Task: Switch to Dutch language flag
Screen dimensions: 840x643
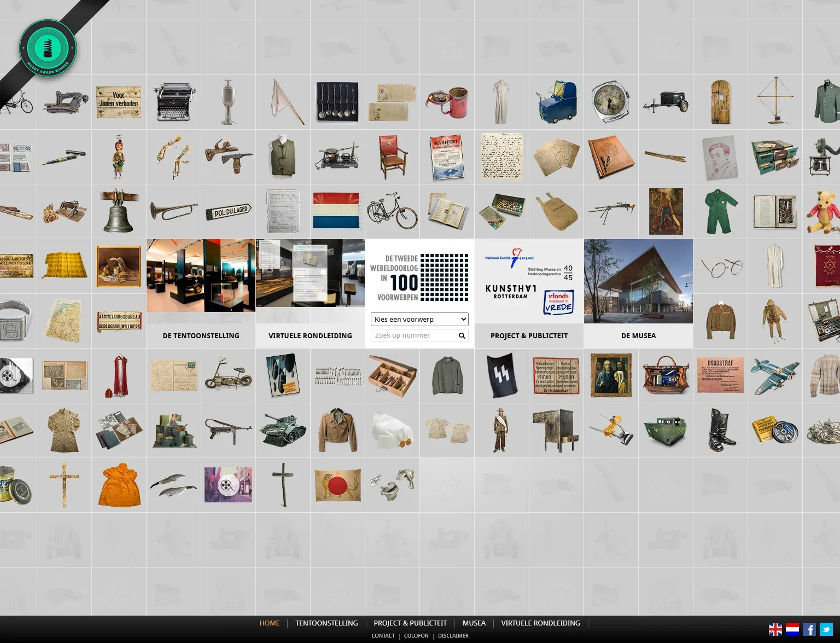Action: coord(792,629)
